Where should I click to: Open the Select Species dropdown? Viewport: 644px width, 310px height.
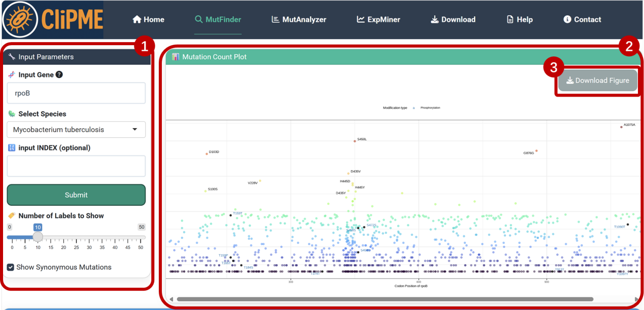coord(76,130)
